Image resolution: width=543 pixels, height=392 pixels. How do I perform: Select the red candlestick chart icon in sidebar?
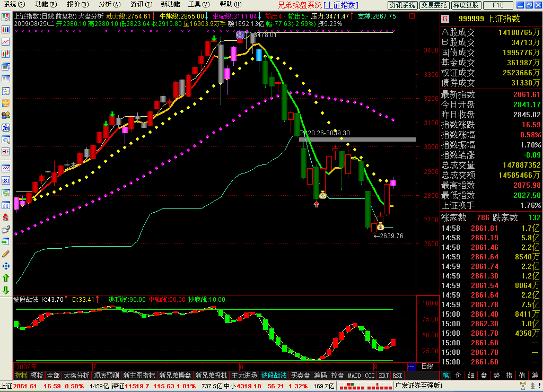pos(5,54)
